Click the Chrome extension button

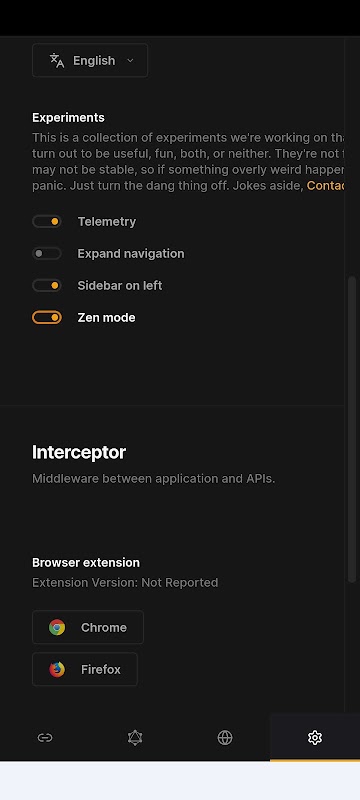coord(88,627)
